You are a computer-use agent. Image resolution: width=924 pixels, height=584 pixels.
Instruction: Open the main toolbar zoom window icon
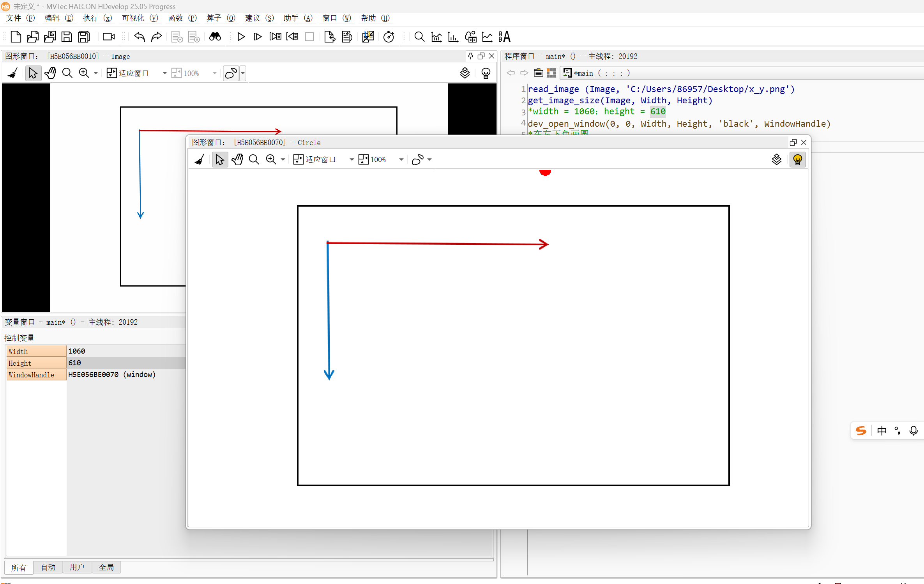(x=419, y=37)
